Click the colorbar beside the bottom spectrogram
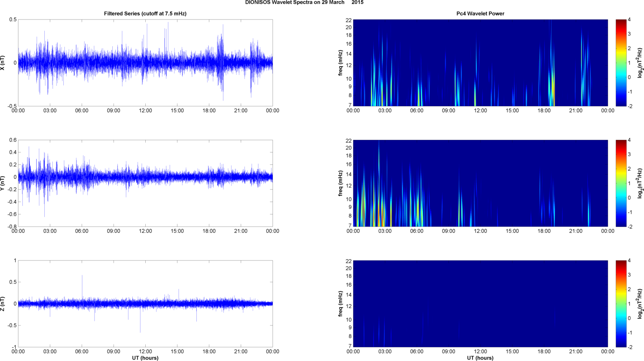The width and height of the screenshot is (644, 361). 621,304
